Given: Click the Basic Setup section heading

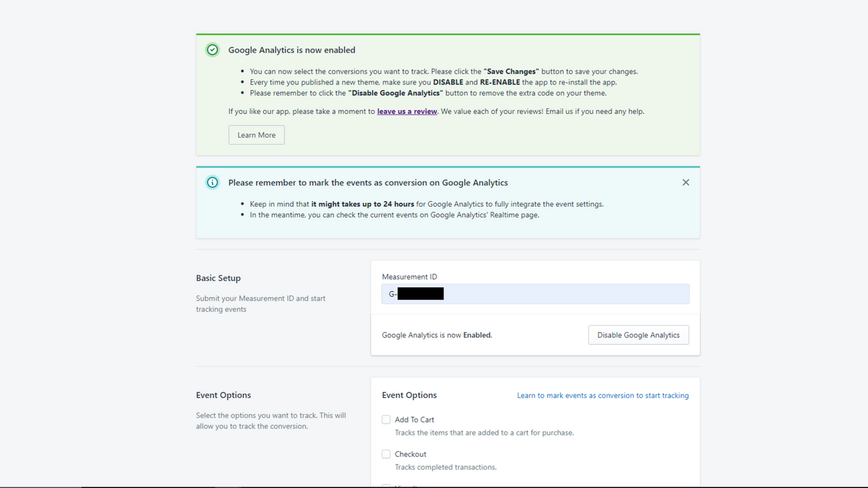Looking at the screenshot, I should pyautogui.click(x=218, y=278).
